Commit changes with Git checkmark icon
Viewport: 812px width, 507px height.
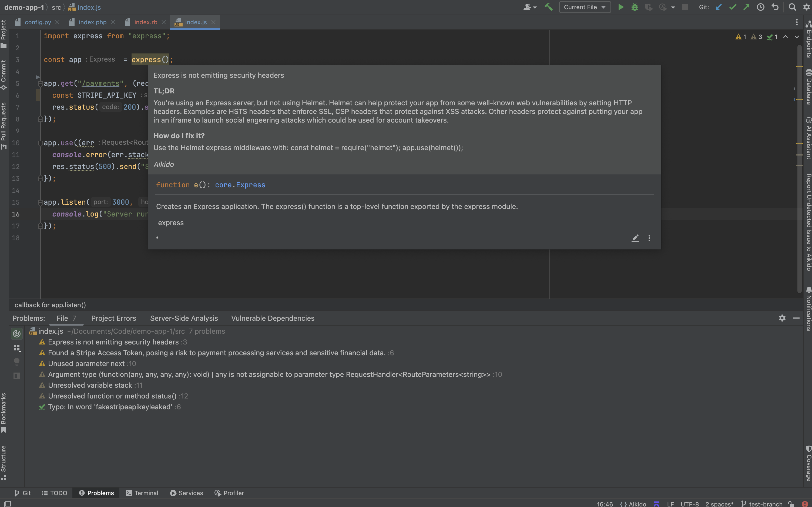[x=733, y=7]
